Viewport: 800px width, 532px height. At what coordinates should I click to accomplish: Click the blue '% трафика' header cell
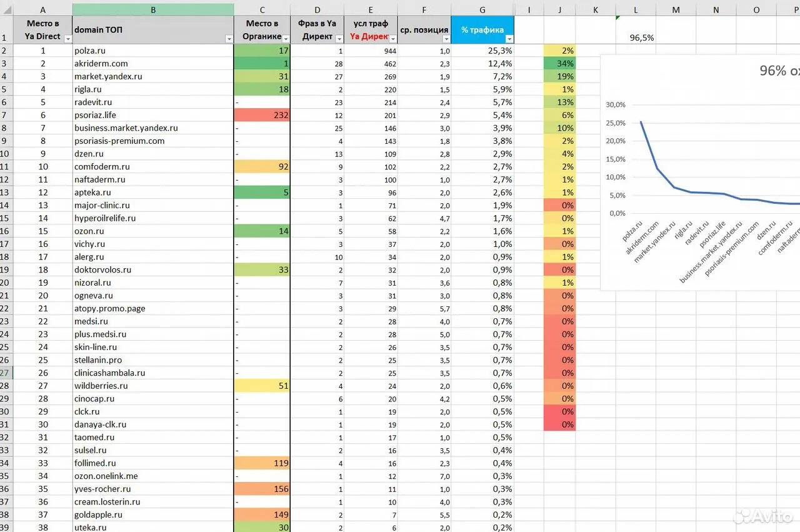click(482, 30)
